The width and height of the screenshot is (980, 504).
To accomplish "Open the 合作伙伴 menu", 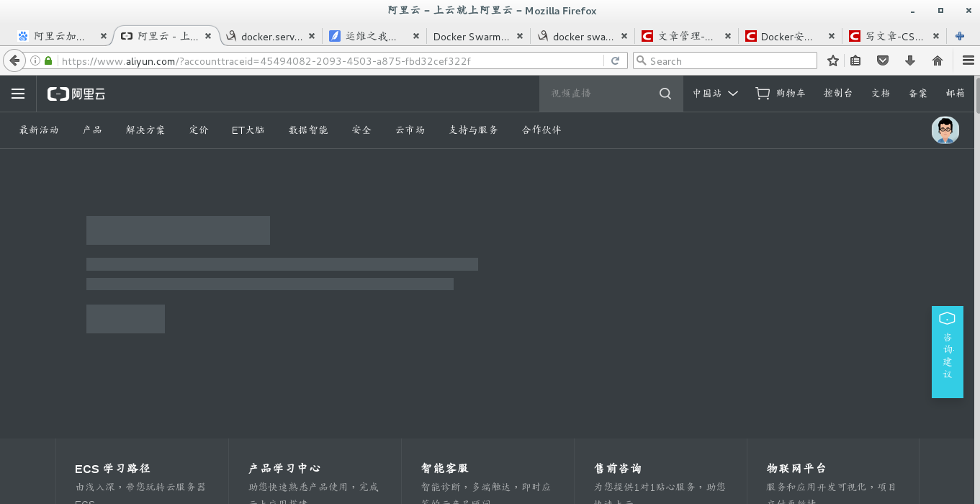I will [x=541, y=130].
